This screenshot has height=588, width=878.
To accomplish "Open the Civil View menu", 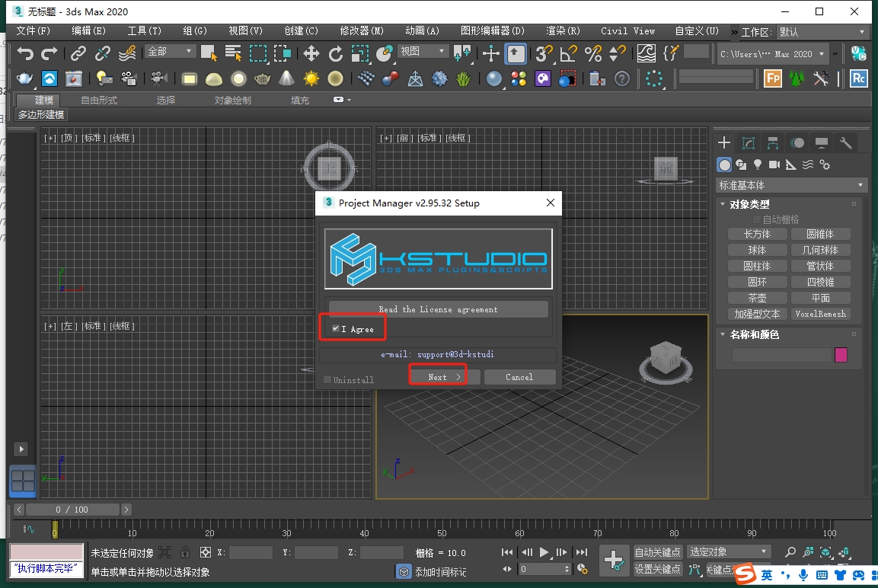I will 627,30.
